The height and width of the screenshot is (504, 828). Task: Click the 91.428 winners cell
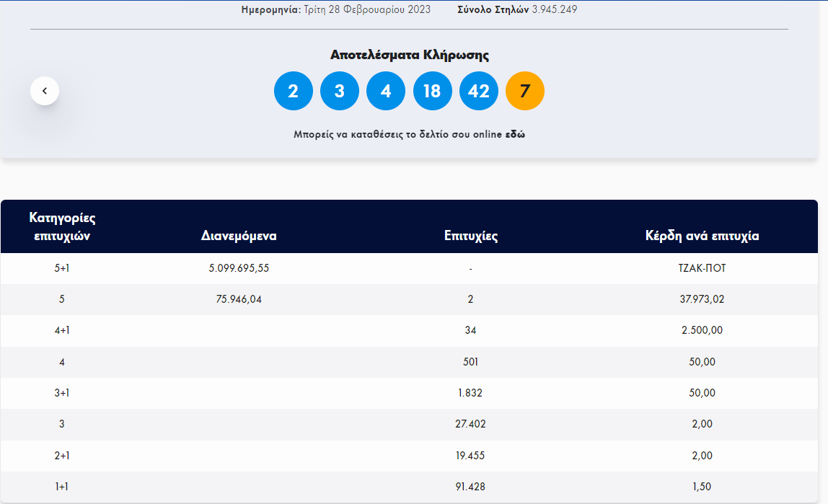point(470,487)
